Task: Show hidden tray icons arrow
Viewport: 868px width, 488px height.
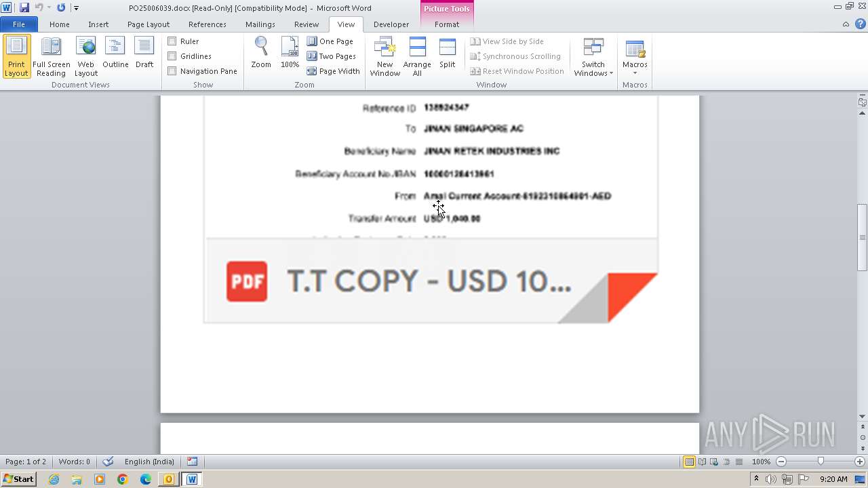Action: pos(756,479)
